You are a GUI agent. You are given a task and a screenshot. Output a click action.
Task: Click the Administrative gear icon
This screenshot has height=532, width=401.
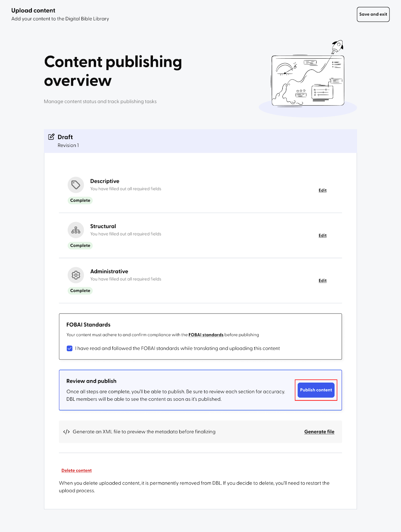[76, 275]
